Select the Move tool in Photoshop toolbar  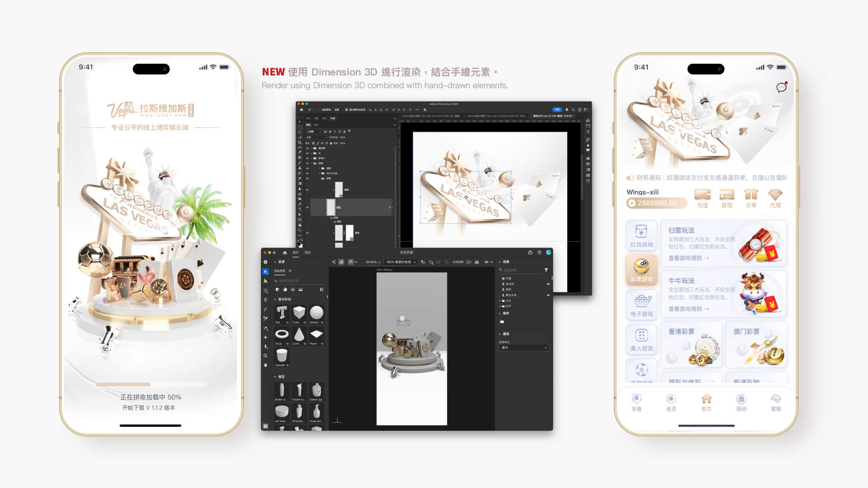[300, 122]
